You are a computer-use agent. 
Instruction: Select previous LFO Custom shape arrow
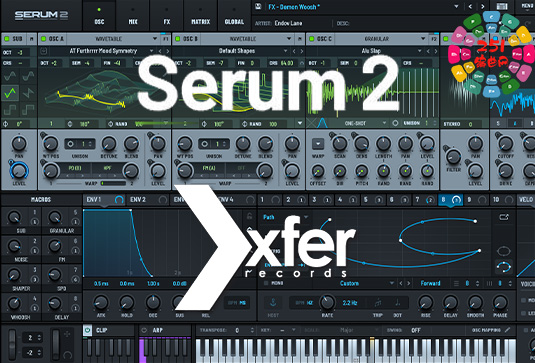click(x=401, y=283)
